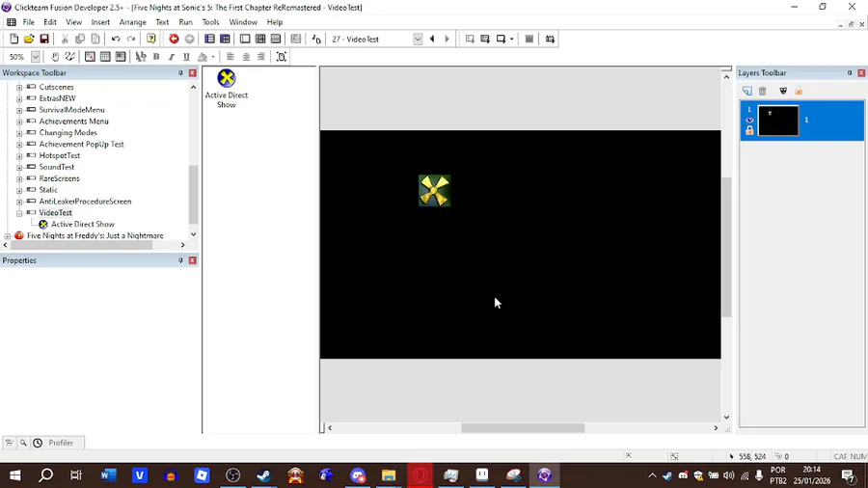Add a new layer in Layers Toolbar
Viewport: 868px width, 488px height.
point(747,91)
